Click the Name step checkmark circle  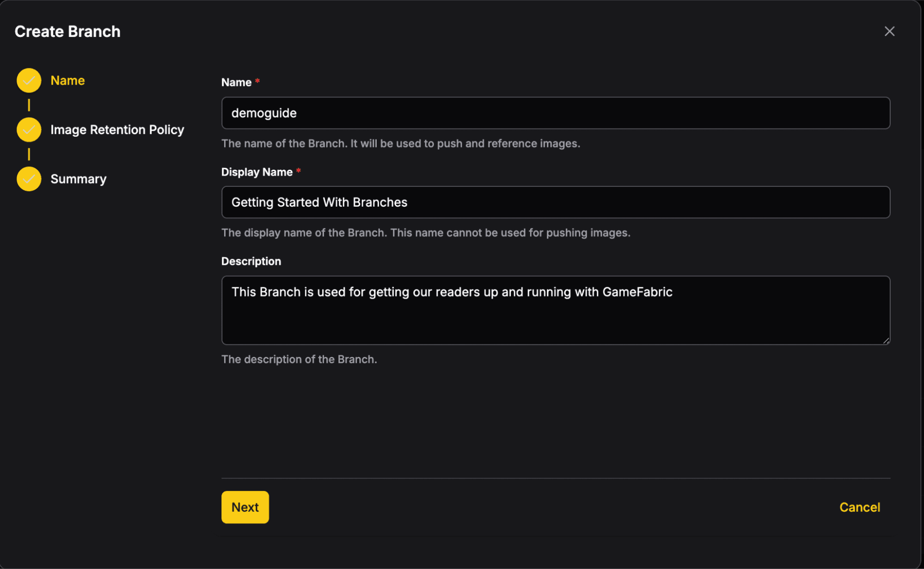29,80
